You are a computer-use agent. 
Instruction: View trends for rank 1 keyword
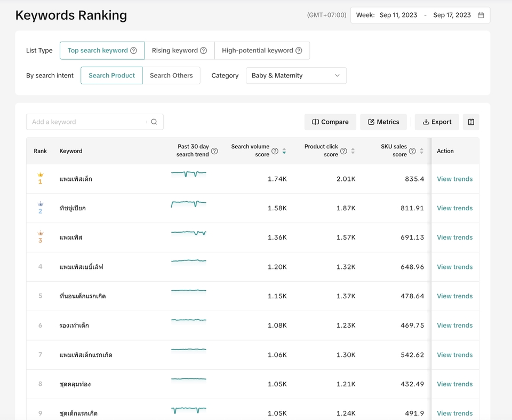point(454,179)
